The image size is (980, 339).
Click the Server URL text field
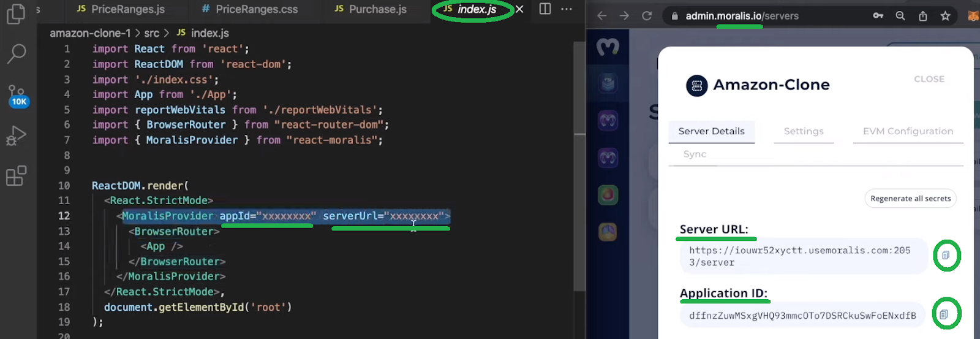tap(804, 256)
